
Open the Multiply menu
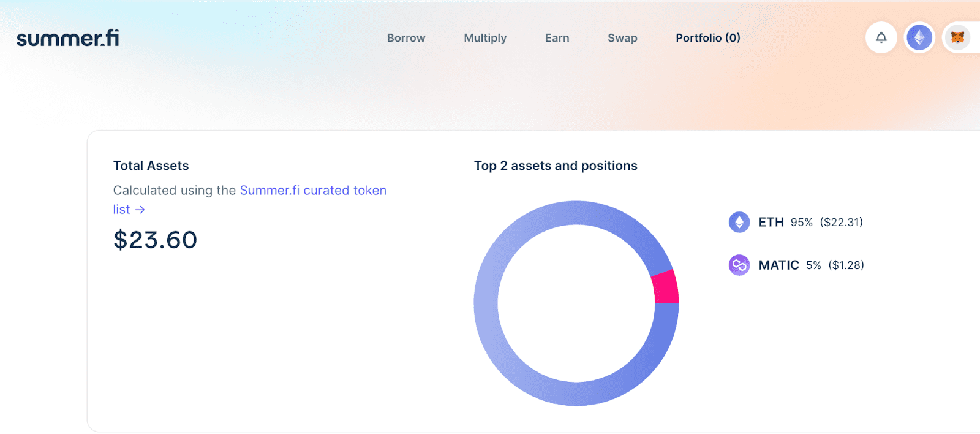(x=485, y=38)
